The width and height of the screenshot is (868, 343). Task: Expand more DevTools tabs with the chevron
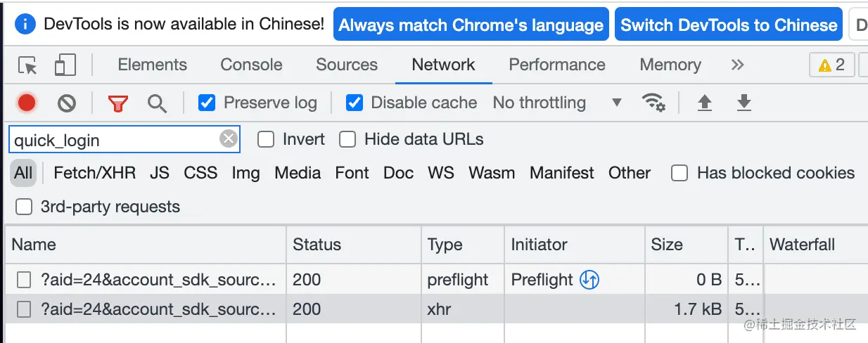737,65
